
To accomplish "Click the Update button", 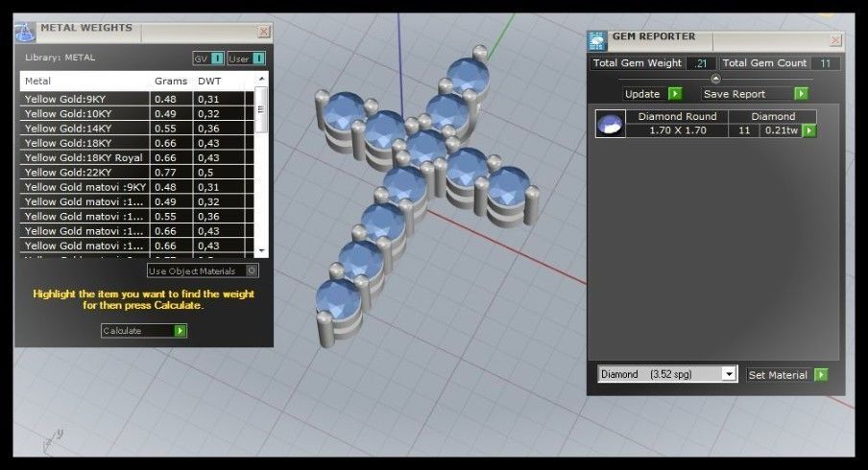I will click(x=652, y=93).
